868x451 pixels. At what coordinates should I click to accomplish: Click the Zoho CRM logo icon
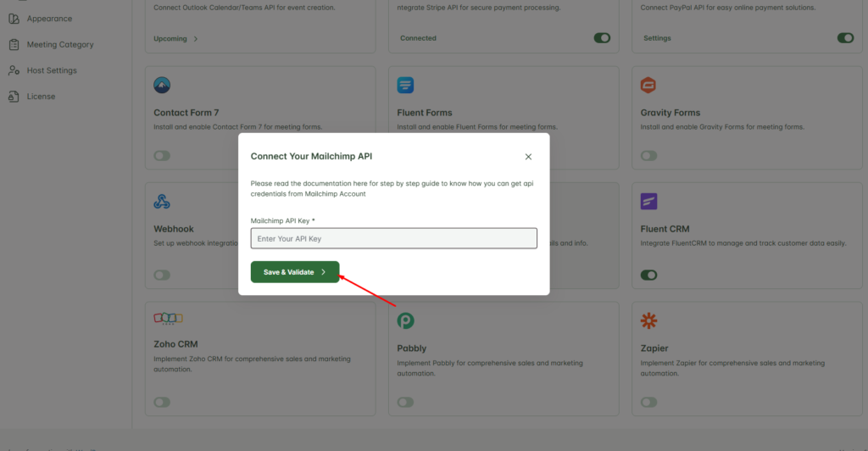(169, 318)
